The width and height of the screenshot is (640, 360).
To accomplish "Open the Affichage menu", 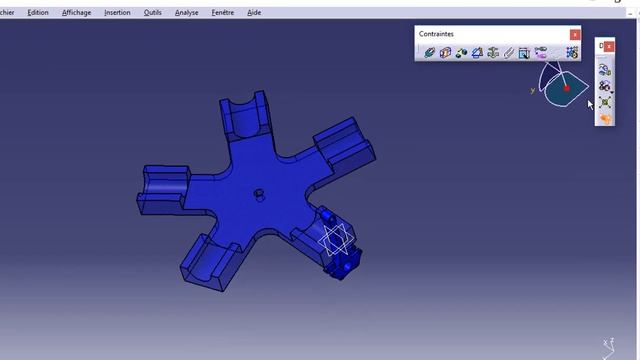I will (x=76, y=13).
